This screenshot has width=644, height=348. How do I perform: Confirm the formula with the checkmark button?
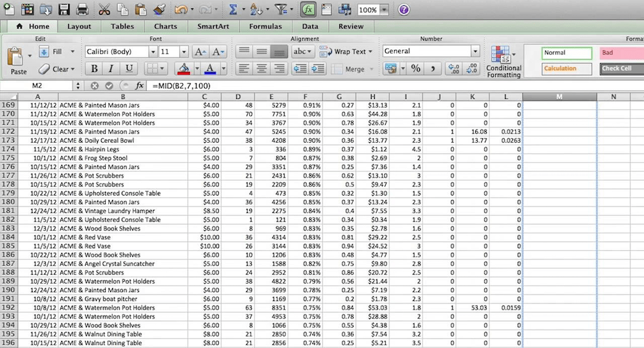click(109, 86)
